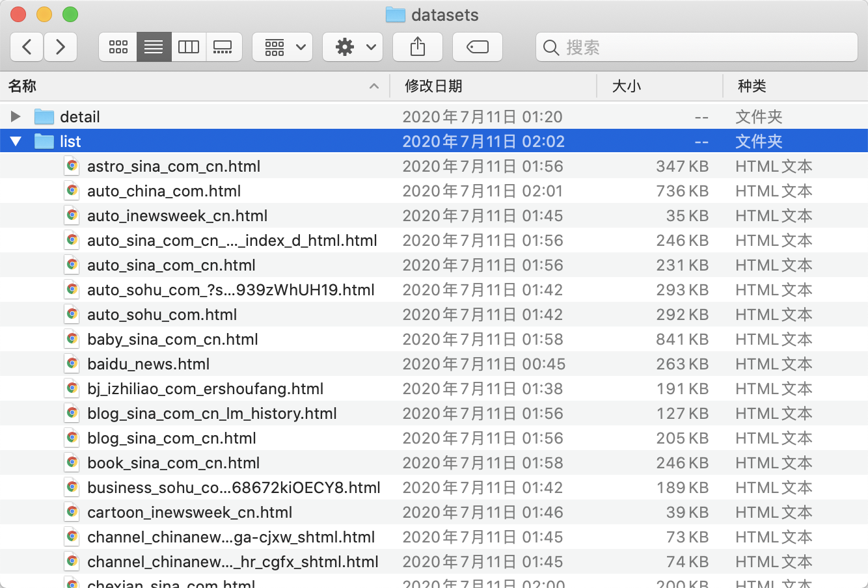Click the Chrome icon of auto_sohu_com.html

click(x=72, y=314)
